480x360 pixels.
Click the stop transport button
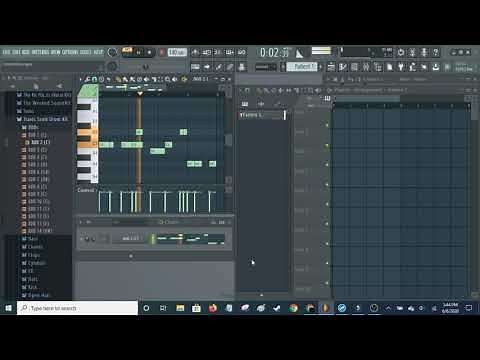click(x=149, y=52)
